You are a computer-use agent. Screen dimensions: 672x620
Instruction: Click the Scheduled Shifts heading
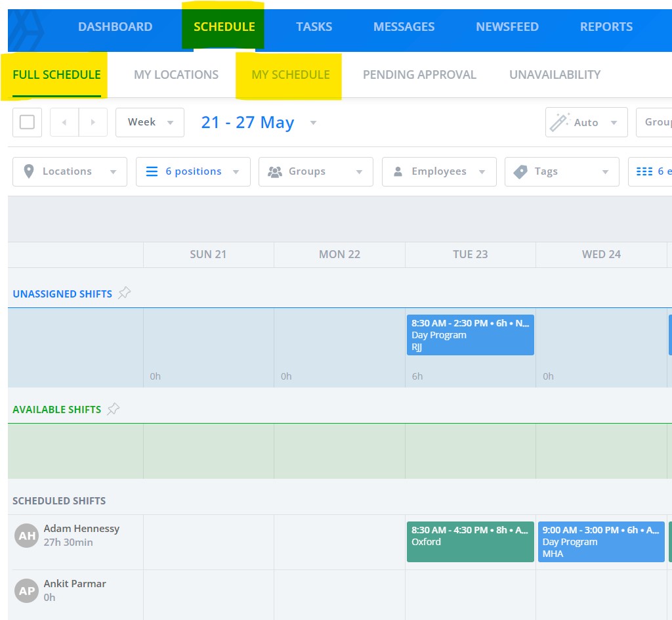[x=59, y=501]
